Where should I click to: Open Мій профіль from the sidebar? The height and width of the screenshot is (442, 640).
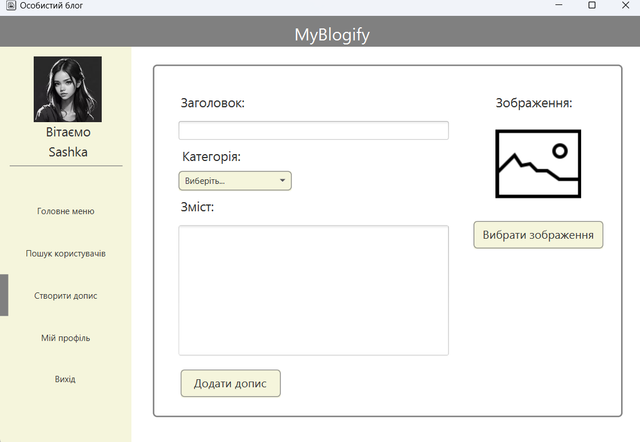coord(66,338)
